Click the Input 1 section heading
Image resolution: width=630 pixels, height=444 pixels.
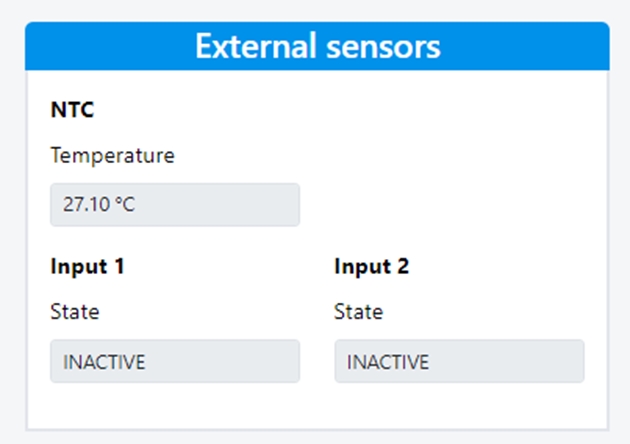click(88, 267)
